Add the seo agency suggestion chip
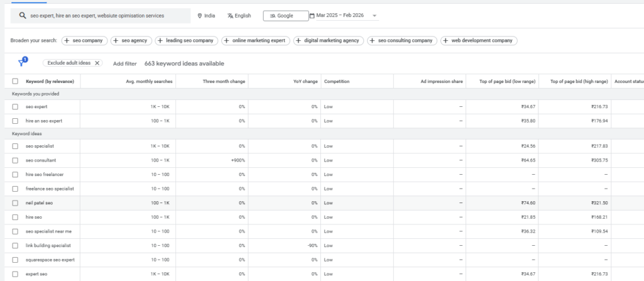The width and height of the screenshot is (644, 281). (x=131, y=41)
